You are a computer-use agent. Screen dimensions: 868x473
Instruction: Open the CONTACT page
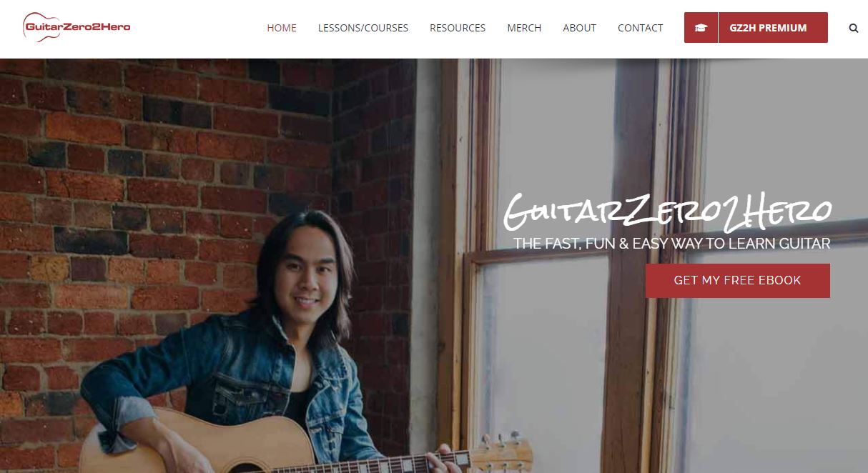[x=640, y=28]
